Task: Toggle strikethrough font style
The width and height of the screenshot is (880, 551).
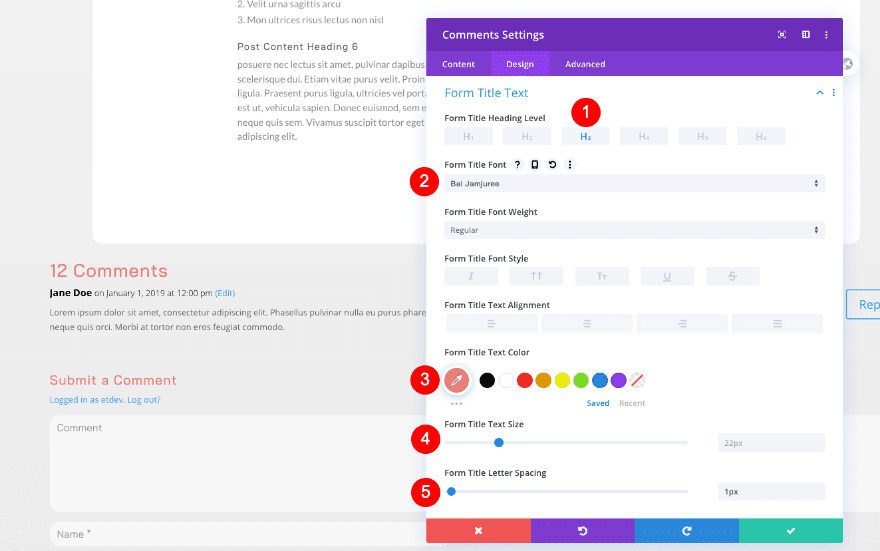Action: (732, 276)
